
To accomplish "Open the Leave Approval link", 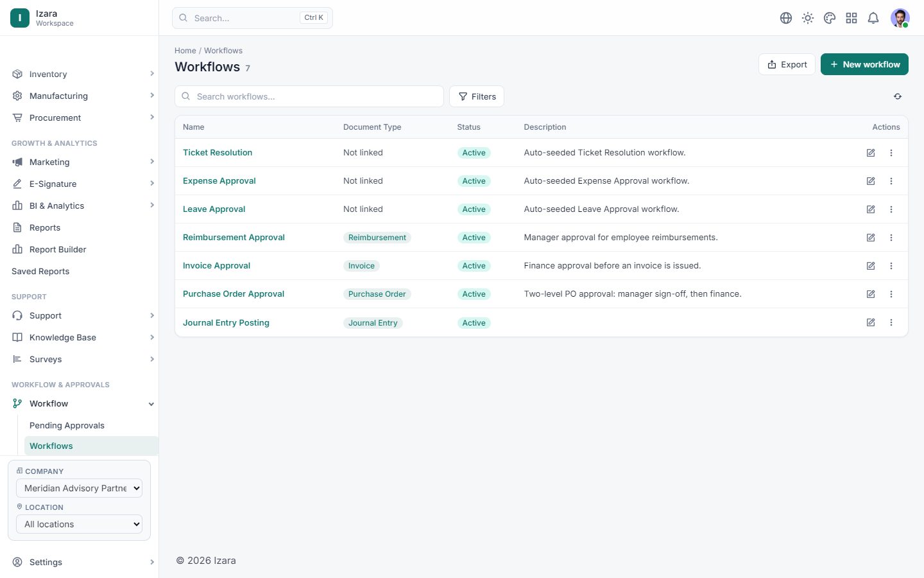I will coord(214,209).
